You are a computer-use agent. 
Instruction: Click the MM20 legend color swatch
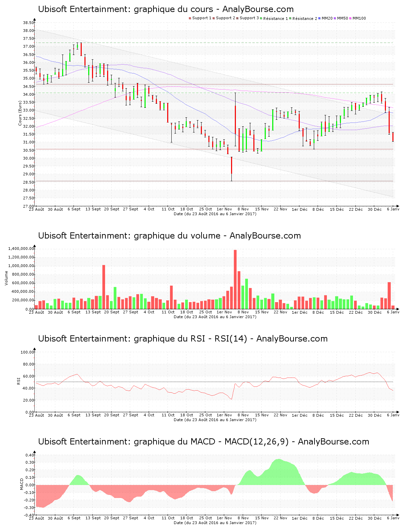click(x=320, y=18)
